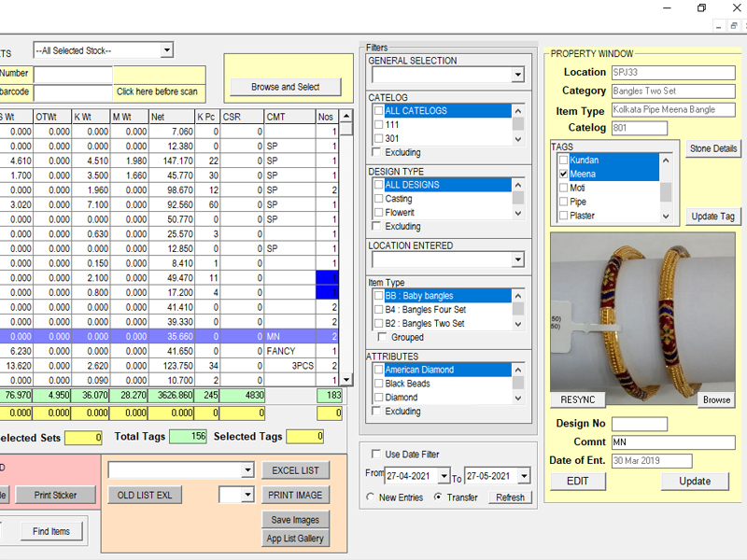747x560 pixels.
Task: Tick the Grouped checkbox under Item Type
Action: [382, 337]
